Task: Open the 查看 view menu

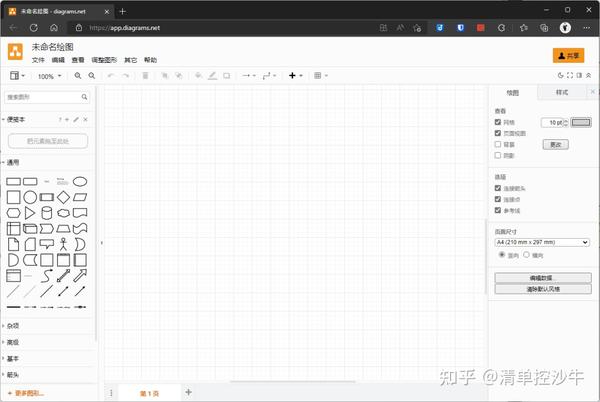Action: pyautogui.click(x=78, y=60)
